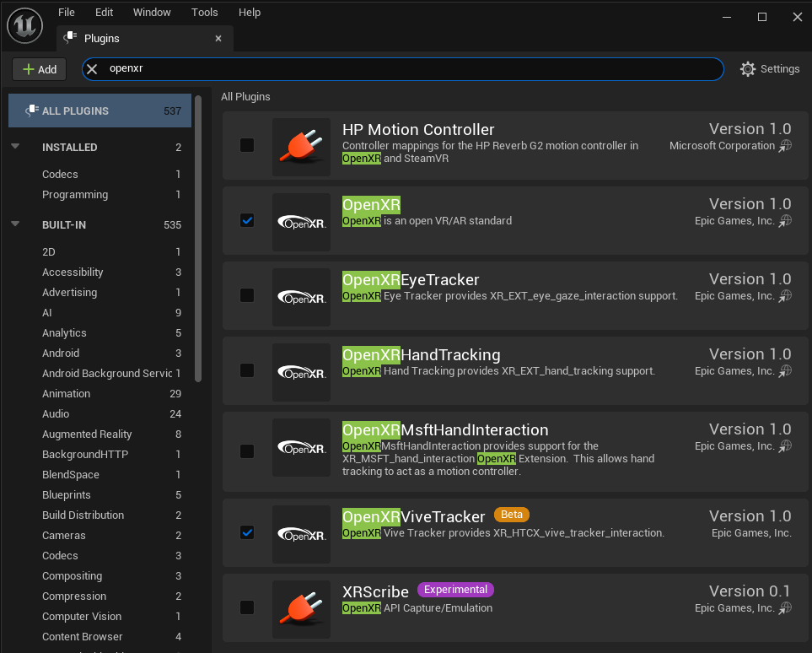Enable the OpenXRHandTracking checkbox
Viewport: 812px width, 653px height.
pyautogui.click(x=247, y=370)
